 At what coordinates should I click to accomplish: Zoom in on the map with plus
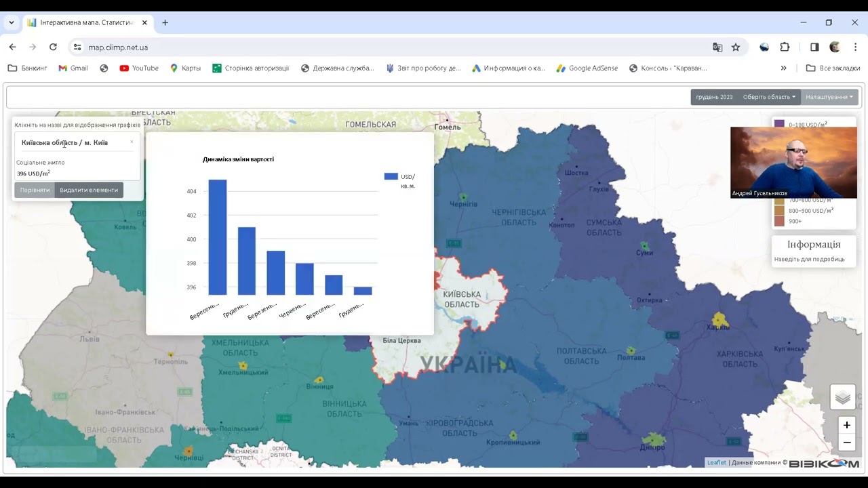847,425
